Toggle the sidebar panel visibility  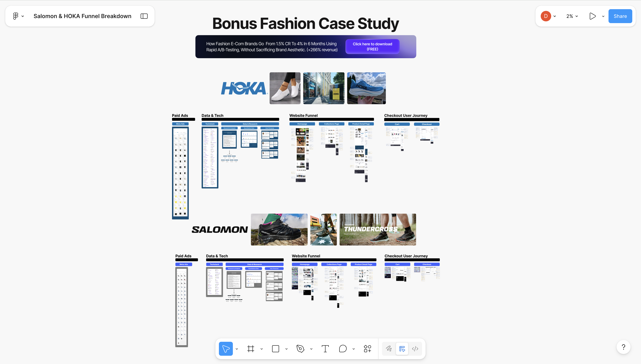click(x=144, y=16)
